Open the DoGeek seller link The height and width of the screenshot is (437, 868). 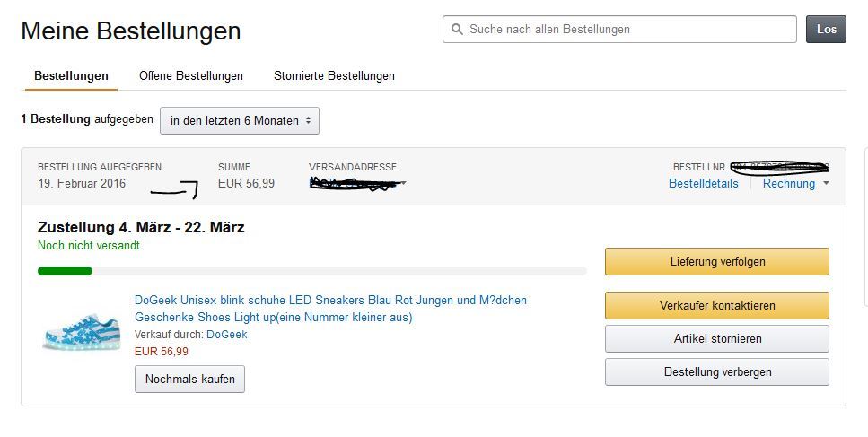tap(227, 334)
